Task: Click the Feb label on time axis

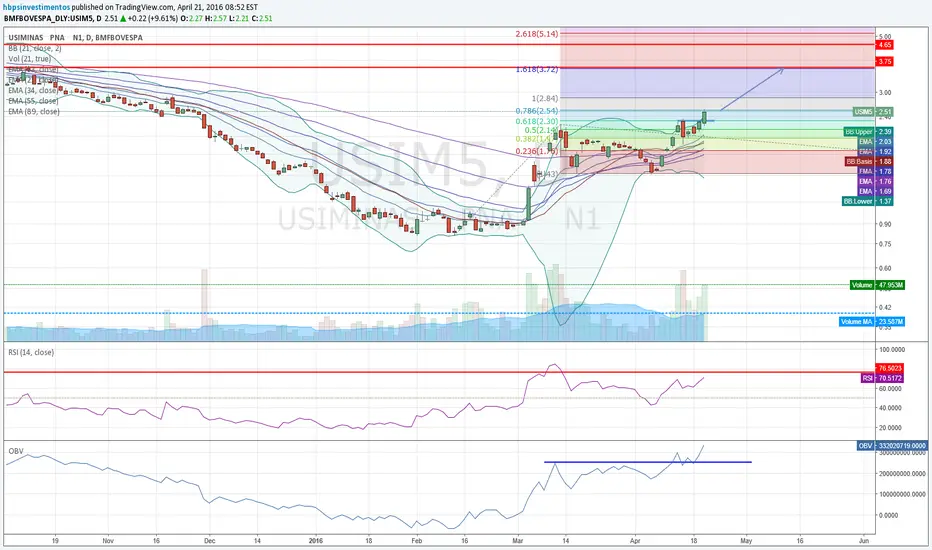Action: click(x=417, y=541)
